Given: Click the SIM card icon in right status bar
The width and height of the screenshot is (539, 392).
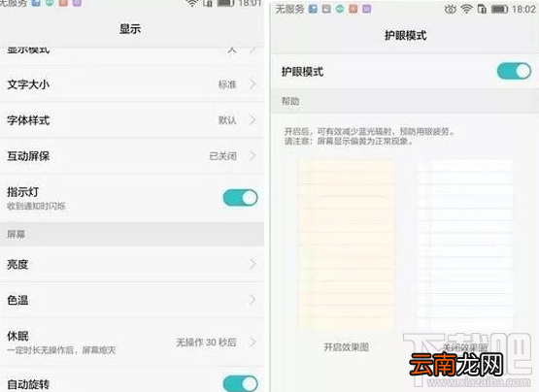Looking at the screenshot, I should tap(482, 9).
